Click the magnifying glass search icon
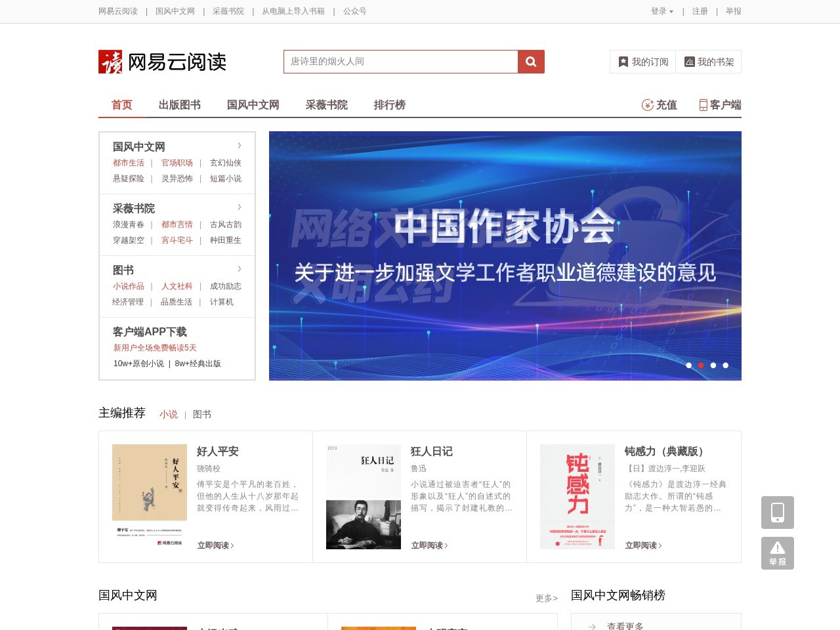The height and width of the screenshot is (630, 840). pos(530,61)
